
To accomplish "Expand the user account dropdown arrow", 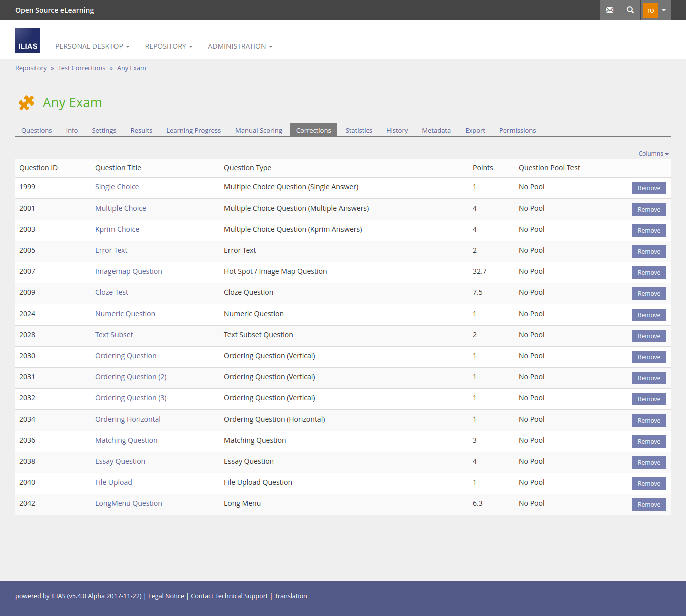I will click(x=664, y=10).
